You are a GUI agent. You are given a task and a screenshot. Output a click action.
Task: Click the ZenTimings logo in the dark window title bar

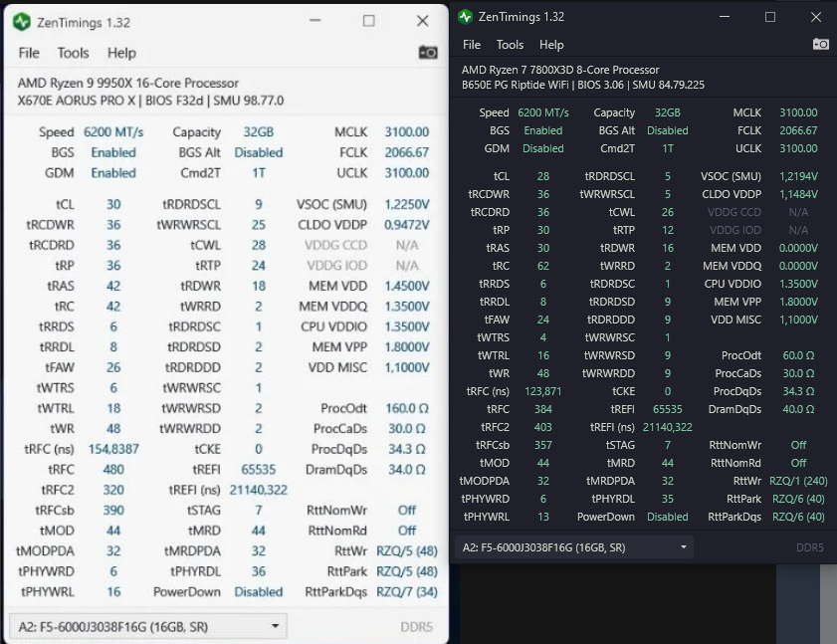click(x=466, y=17)
